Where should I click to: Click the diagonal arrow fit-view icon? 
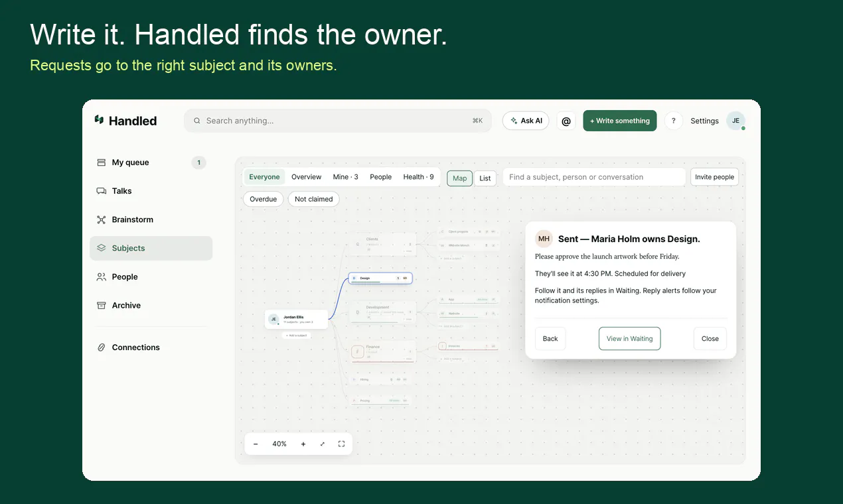coord(323,444)
